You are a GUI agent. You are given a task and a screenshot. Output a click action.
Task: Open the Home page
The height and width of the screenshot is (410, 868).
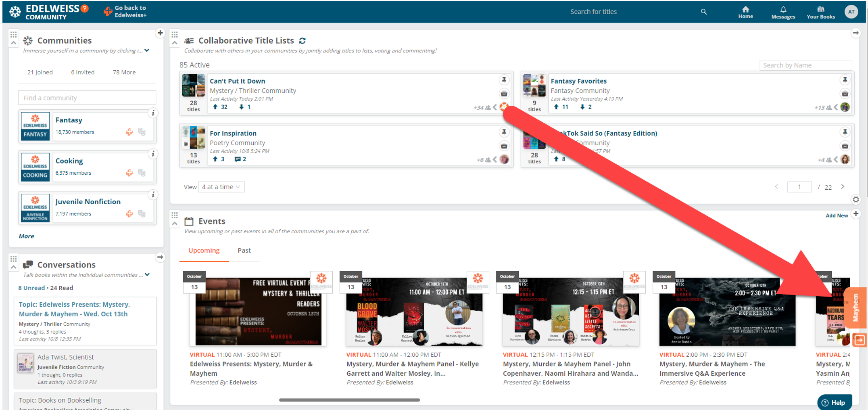745,12
